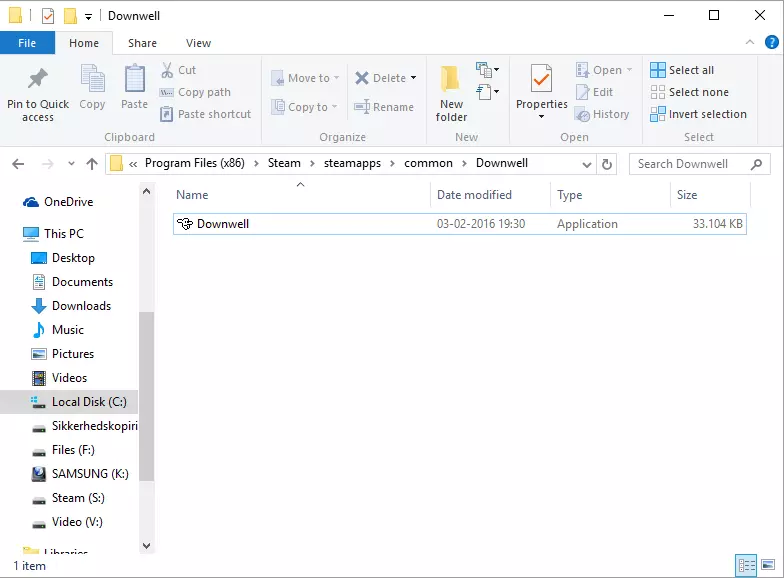
Task: Create a New folder from ribbon
Action: pyautogui.click(x=450, y=94)
